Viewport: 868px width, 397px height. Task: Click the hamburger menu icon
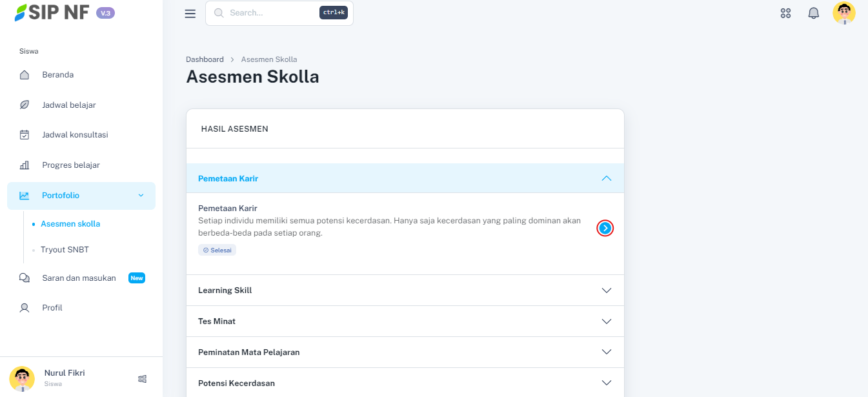coord(190,14)
